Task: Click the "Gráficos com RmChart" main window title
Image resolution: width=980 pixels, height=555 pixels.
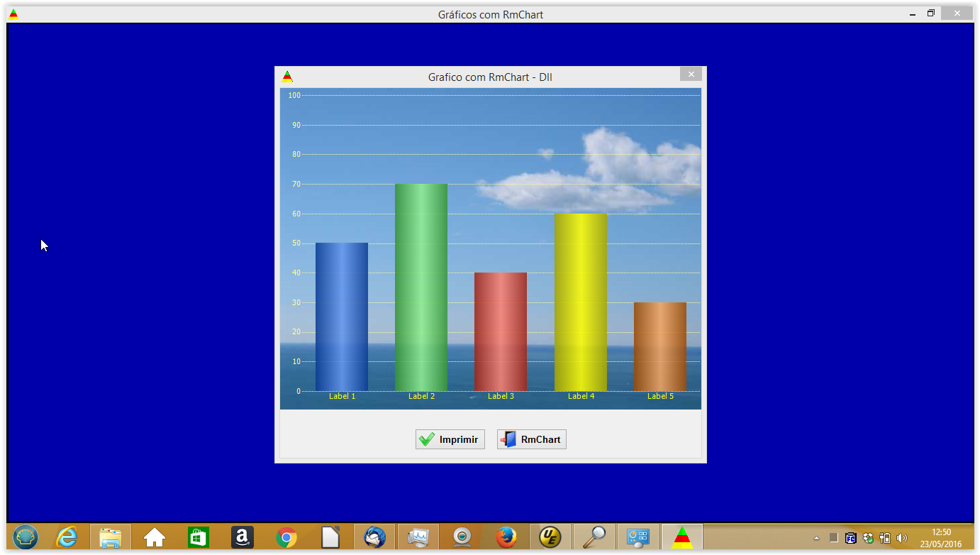Action: [491, 15]
